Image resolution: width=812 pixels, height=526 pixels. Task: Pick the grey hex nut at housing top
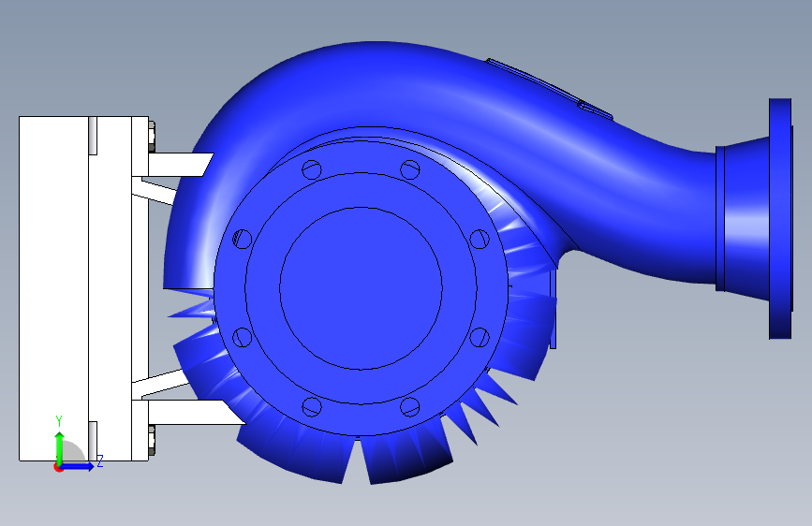coord(152,136)
